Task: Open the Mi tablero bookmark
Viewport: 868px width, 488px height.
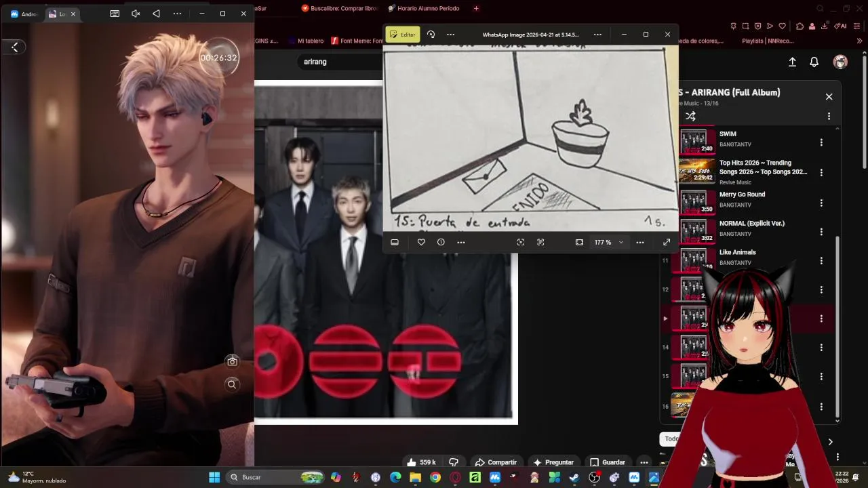Action: [306, 41]
